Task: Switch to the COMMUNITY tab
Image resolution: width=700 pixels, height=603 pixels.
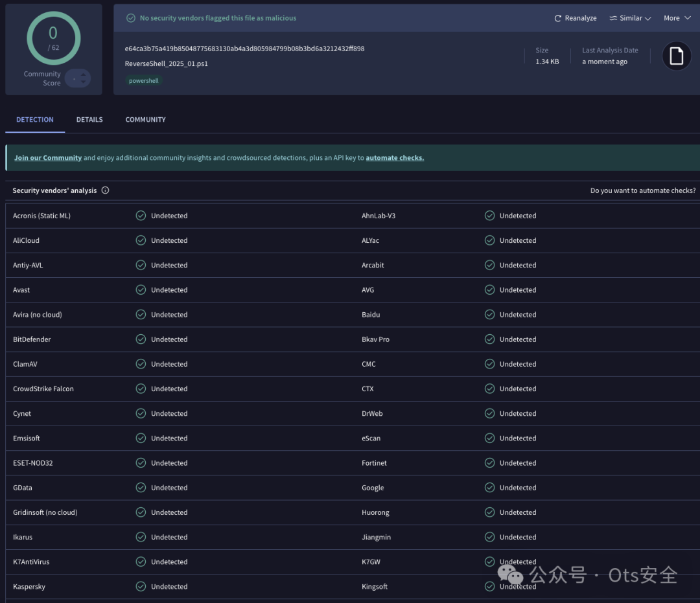Action: point(146,120)
